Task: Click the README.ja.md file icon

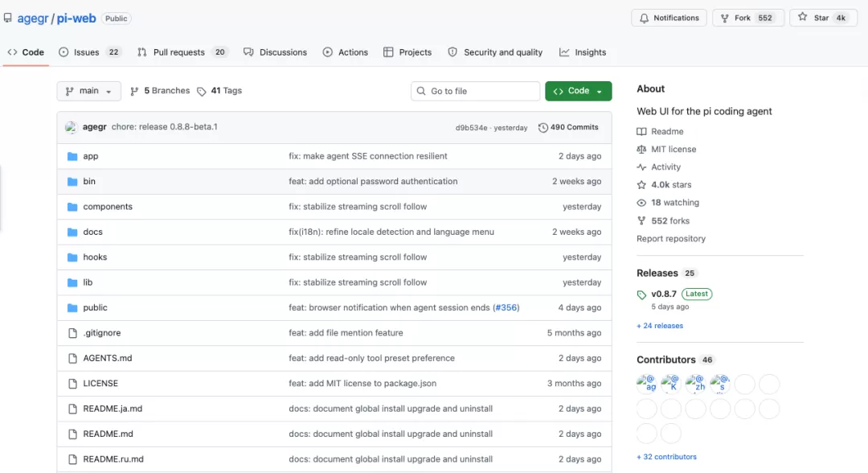Action: tap(72, 409)
